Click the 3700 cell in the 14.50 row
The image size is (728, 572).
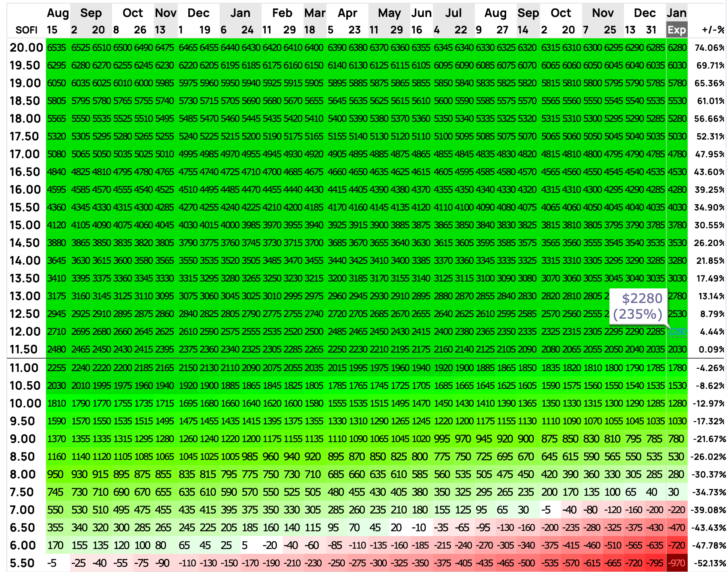click(x=314, y=243)
